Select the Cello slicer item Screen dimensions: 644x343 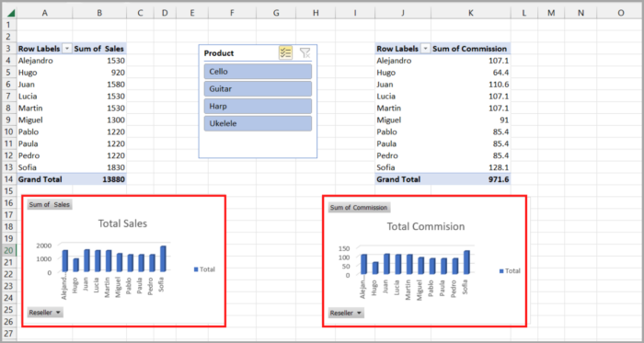point(258,72)
